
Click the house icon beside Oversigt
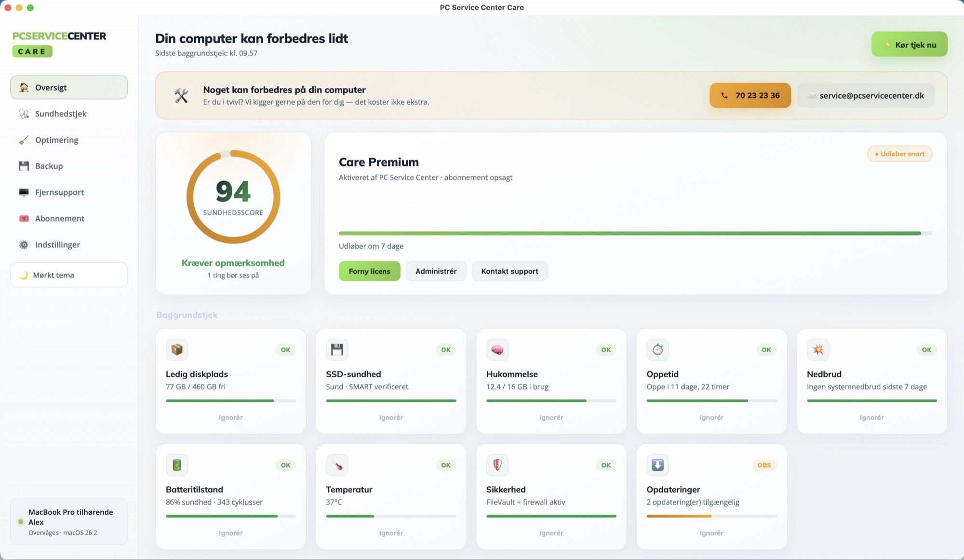24,87
